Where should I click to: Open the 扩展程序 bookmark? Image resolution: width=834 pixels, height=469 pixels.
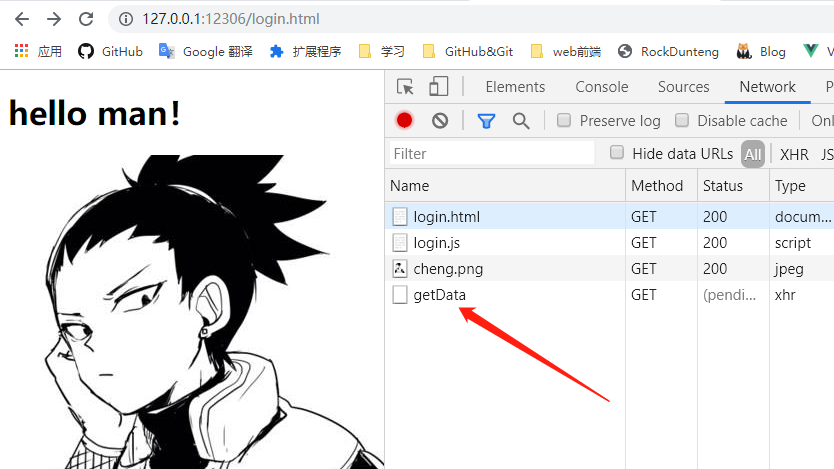click(x=306, y=51)
